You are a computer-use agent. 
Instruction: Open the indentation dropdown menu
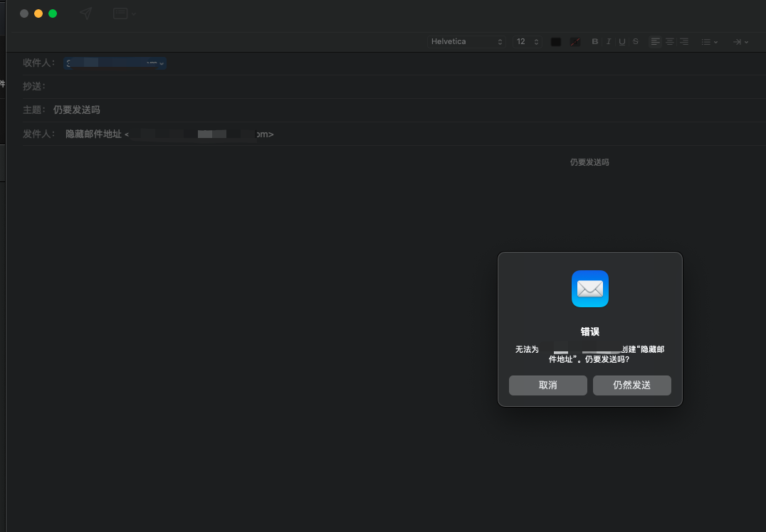coord(740,42)
